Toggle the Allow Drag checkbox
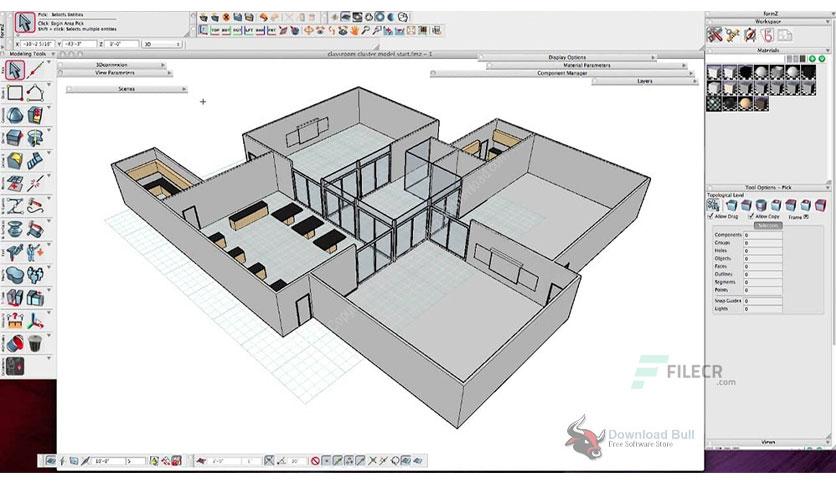This screenshot has width=836, height=484. 710,216
